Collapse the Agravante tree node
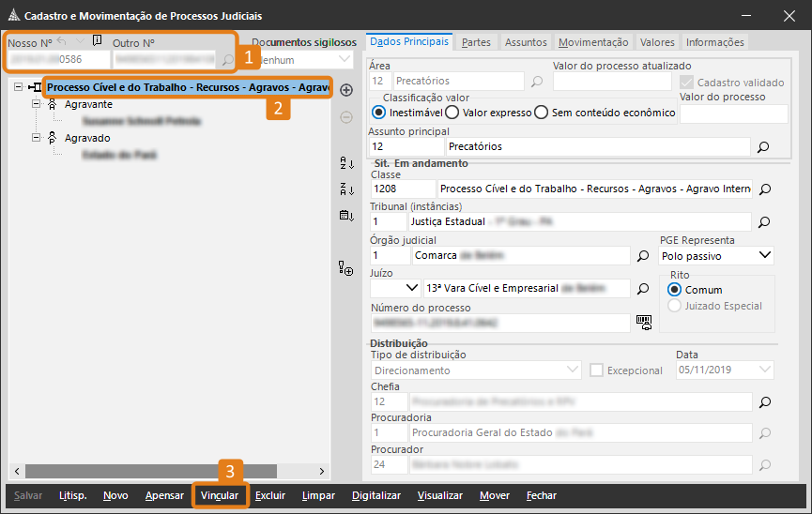Viewport: 812px width, 514px height. 37,104
